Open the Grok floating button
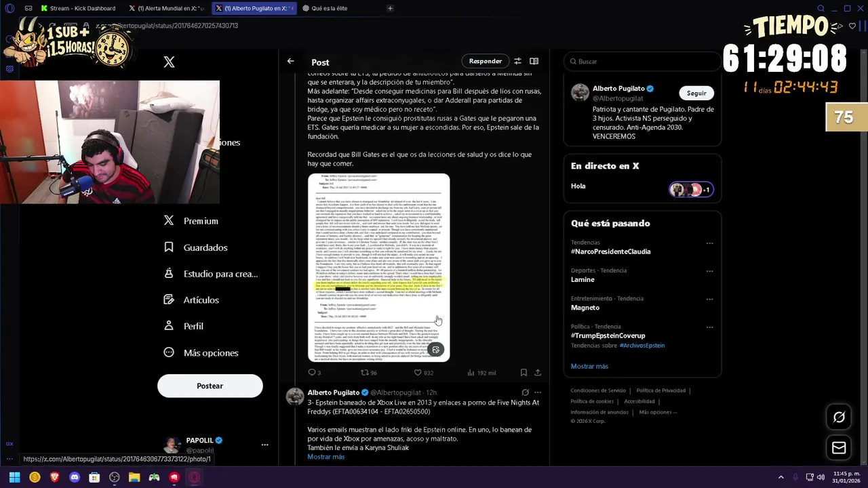The width and height of the screenshot is (868, 488). tap(839, 417)
